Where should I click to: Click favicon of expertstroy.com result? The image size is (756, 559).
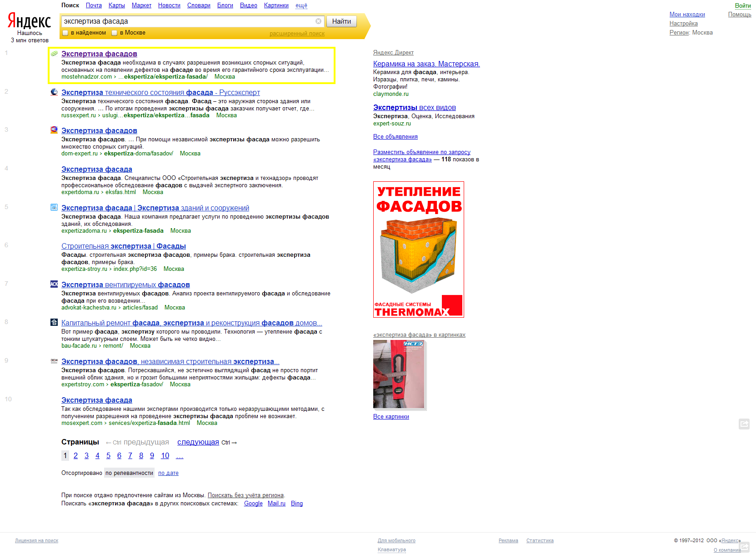pos(54,361)
